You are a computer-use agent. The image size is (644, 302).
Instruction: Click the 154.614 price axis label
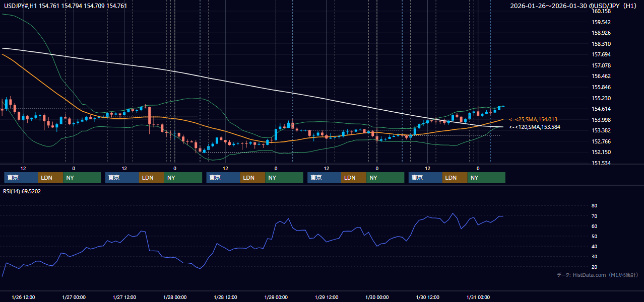[x=601, y=109]
